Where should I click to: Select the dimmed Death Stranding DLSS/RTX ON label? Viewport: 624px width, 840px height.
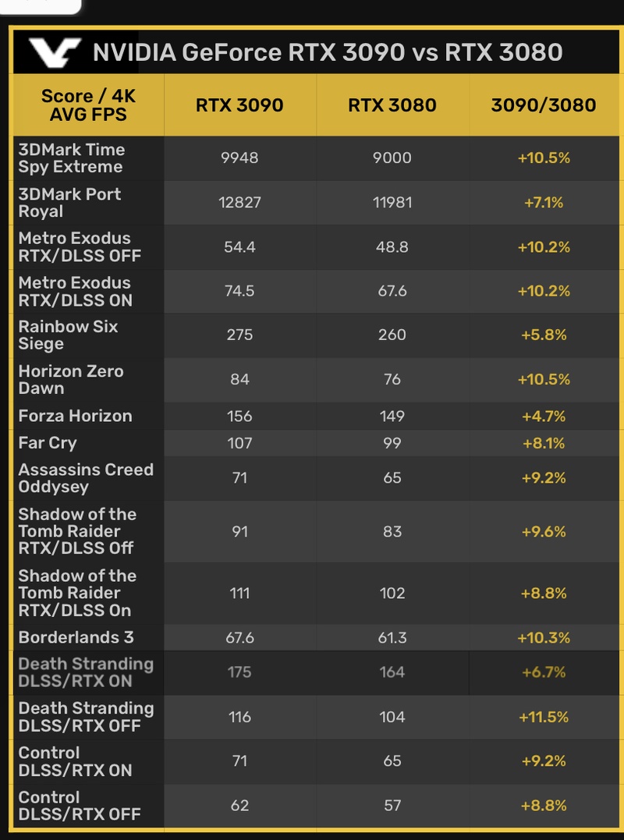click(x=86, y=672)
